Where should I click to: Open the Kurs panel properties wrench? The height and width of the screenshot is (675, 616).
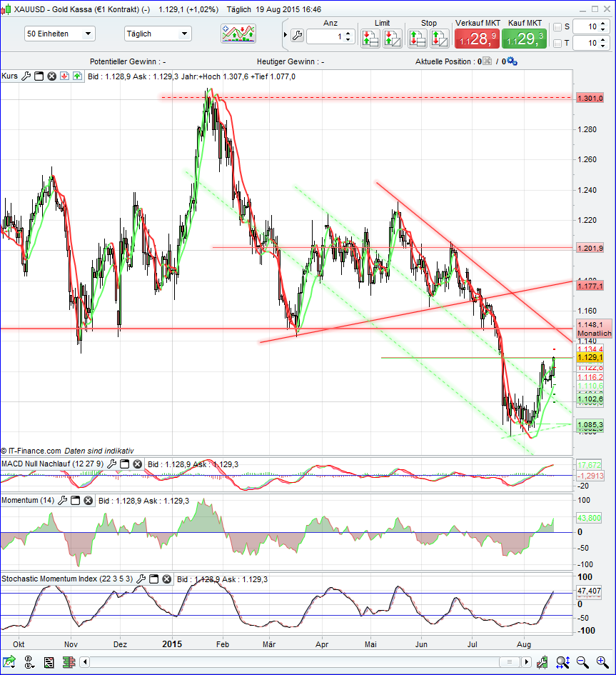pyautogui.click(x=26, y=76)
